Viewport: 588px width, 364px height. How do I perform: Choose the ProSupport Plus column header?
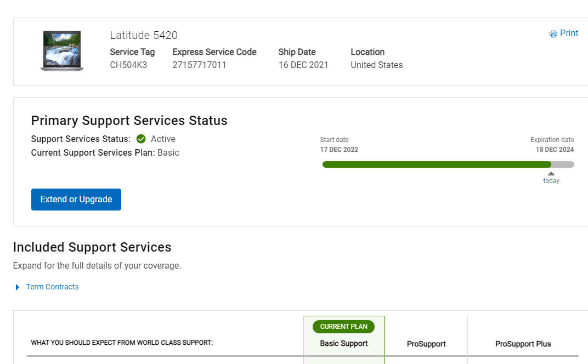[523, 344]
